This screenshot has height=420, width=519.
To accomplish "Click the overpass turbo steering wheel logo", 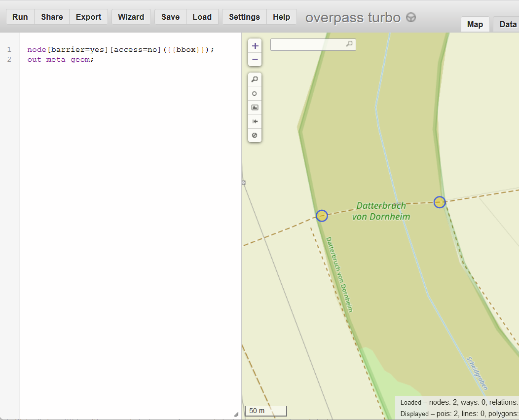I will coord(411,17).
